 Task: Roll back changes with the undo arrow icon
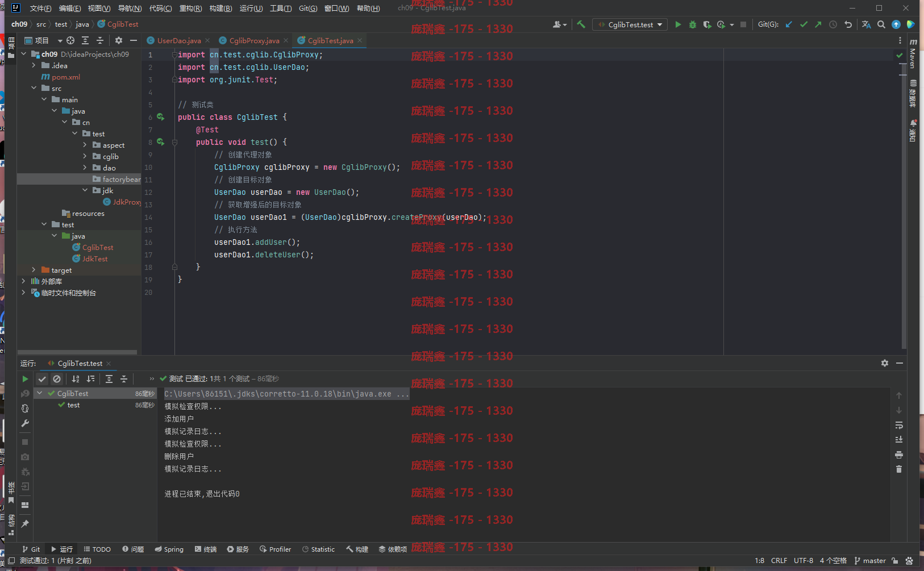click(x=848, y=24)
